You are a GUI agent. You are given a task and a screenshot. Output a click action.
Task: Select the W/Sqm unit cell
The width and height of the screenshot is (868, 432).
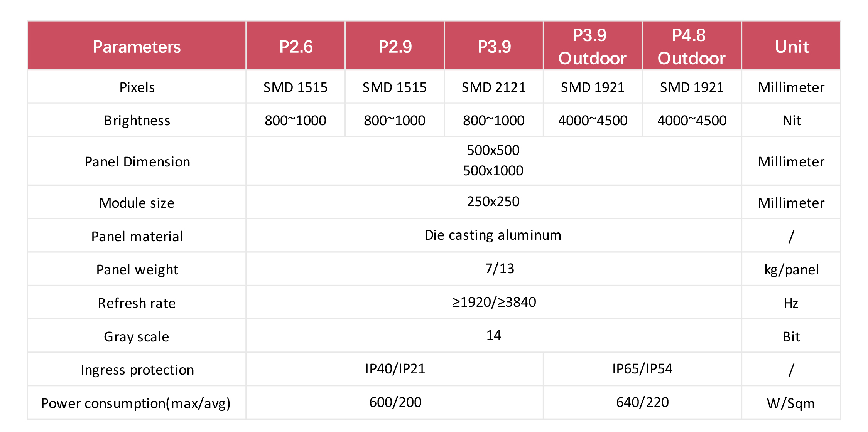click(x=791, y=402)
